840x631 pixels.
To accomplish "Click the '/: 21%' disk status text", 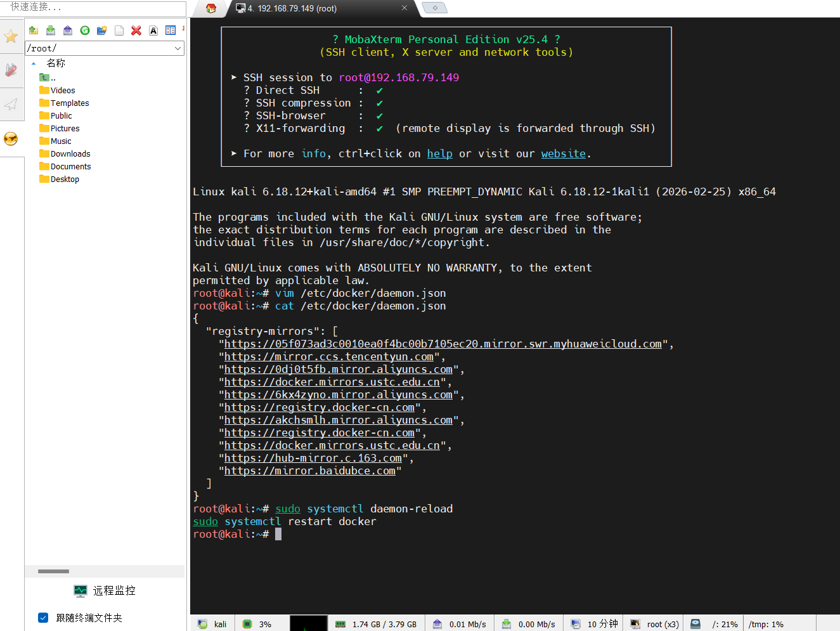I will click(x=725, y=624).
